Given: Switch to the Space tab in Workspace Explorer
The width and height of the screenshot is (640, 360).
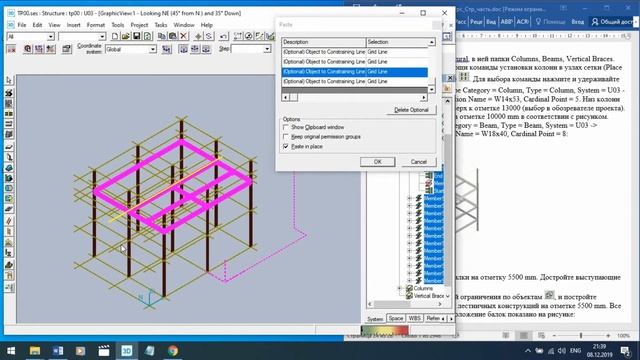Looking at the screenshot, I should point(396,318).
